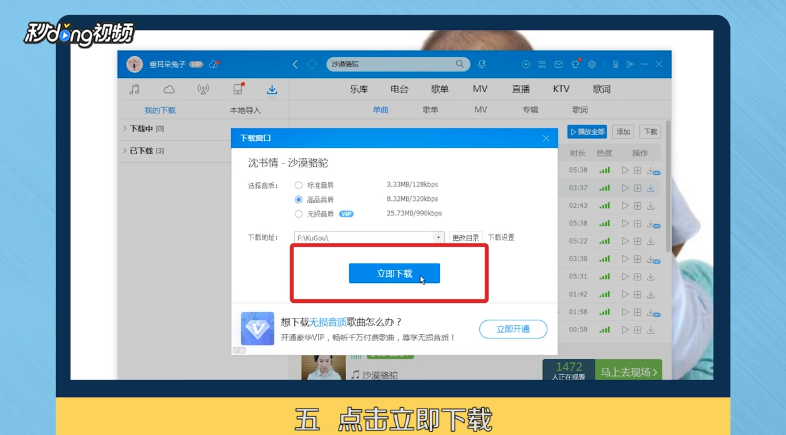Click the cloud icon beside the VIP badge

point(214,64)
